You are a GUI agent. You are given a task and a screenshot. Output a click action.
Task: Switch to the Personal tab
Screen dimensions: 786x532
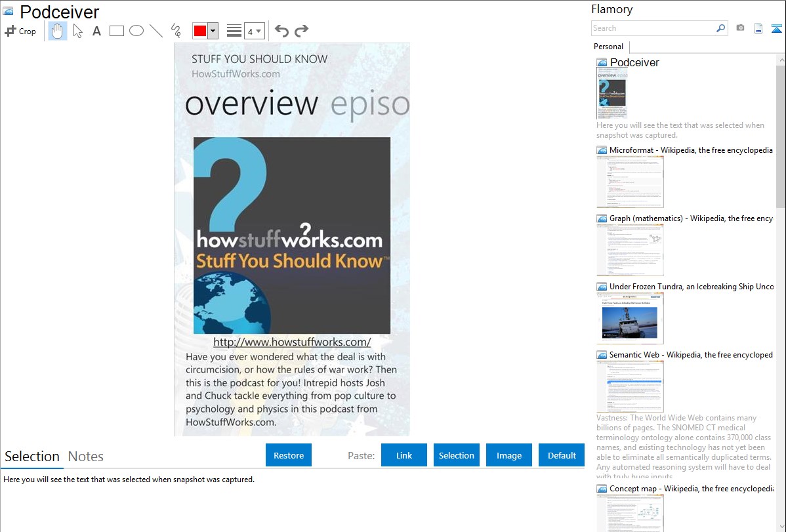tap(608, 47)
